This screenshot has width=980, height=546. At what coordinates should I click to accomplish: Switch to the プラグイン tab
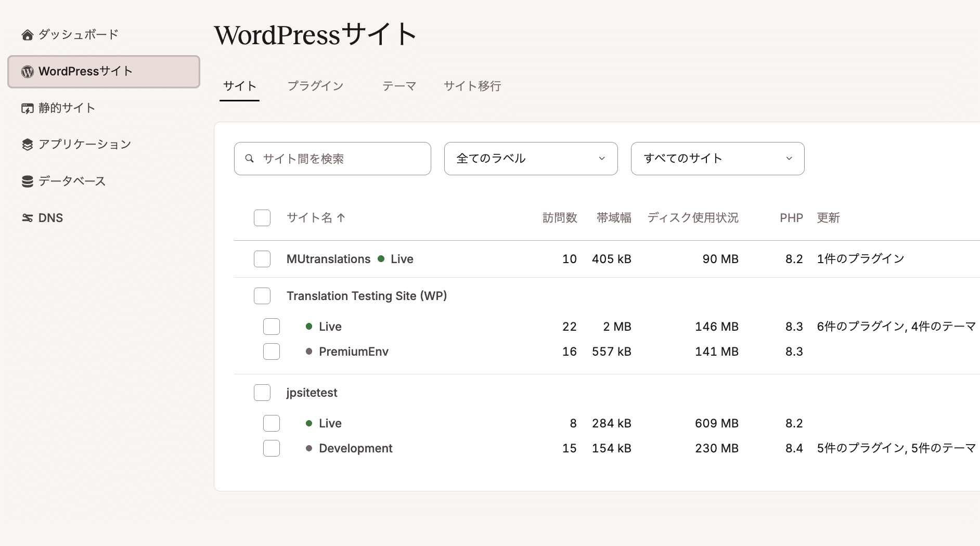[x=315, y=86]
